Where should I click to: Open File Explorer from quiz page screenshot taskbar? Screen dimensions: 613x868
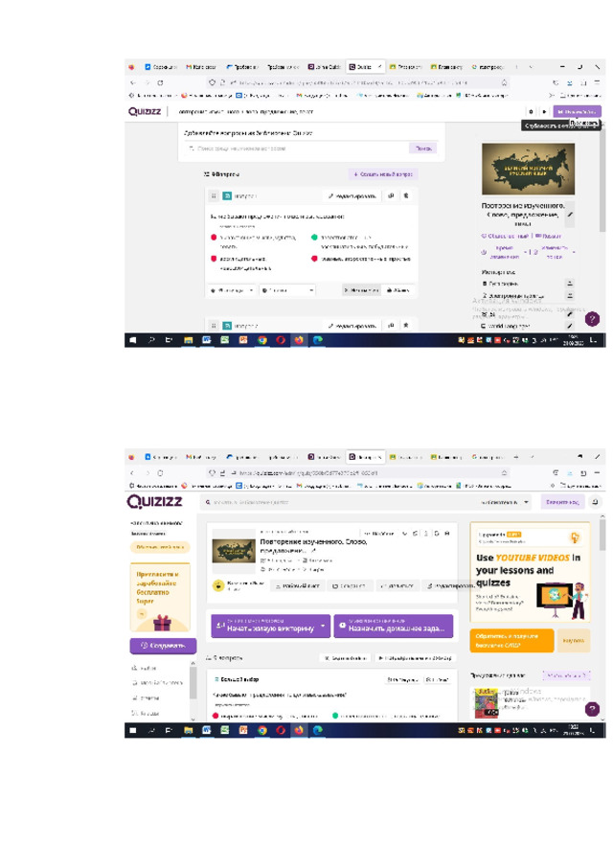pos(188,730)
